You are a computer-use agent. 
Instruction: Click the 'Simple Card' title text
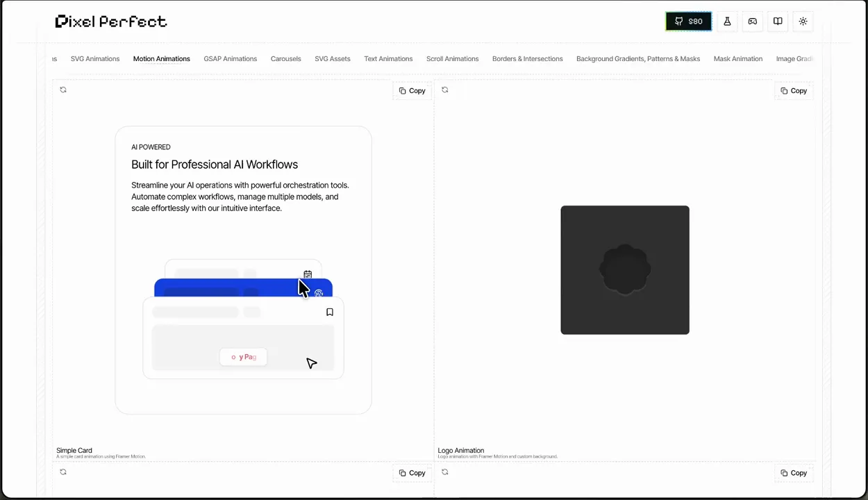point(74,450)
